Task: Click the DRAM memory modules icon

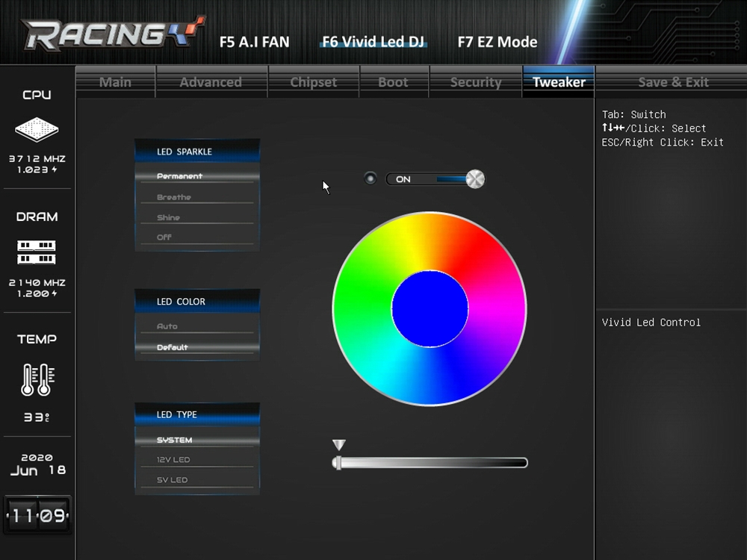Action: (37, 252)
